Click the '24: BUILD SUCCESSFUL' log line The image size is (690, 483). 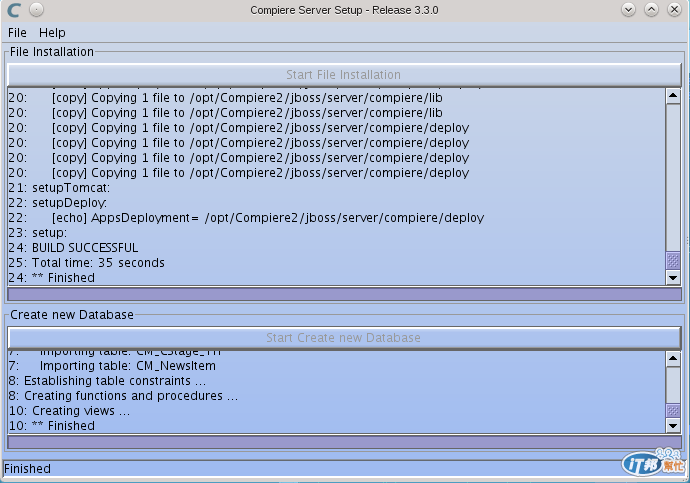(73, 248)
